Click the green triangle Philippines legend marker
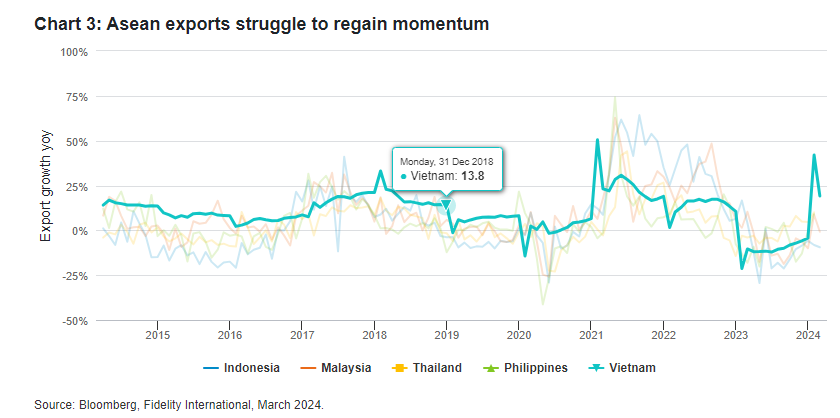 pos(485,368)
